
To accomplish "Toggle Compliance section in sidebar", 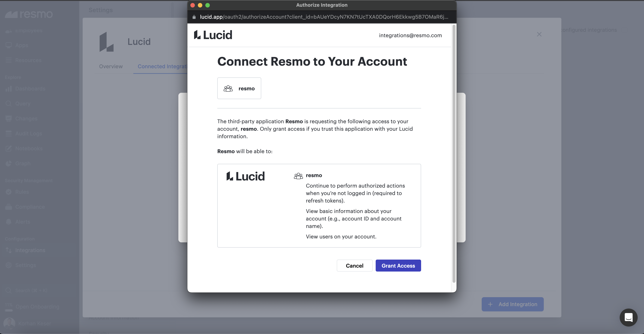I will (x=30, y=207).
